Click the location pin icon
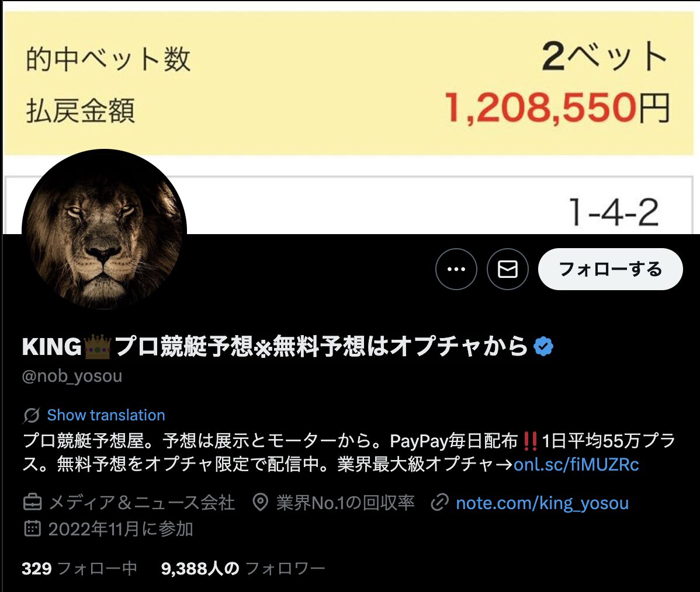This screenshot has width=700, height=592. pos(260,502)
